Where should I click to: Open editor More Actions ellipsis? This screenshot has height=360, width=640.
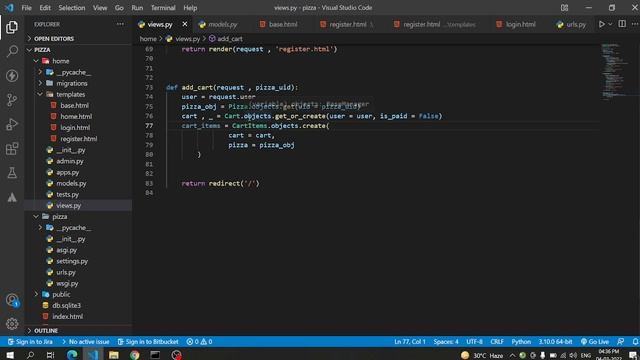(x=635, y=24)
